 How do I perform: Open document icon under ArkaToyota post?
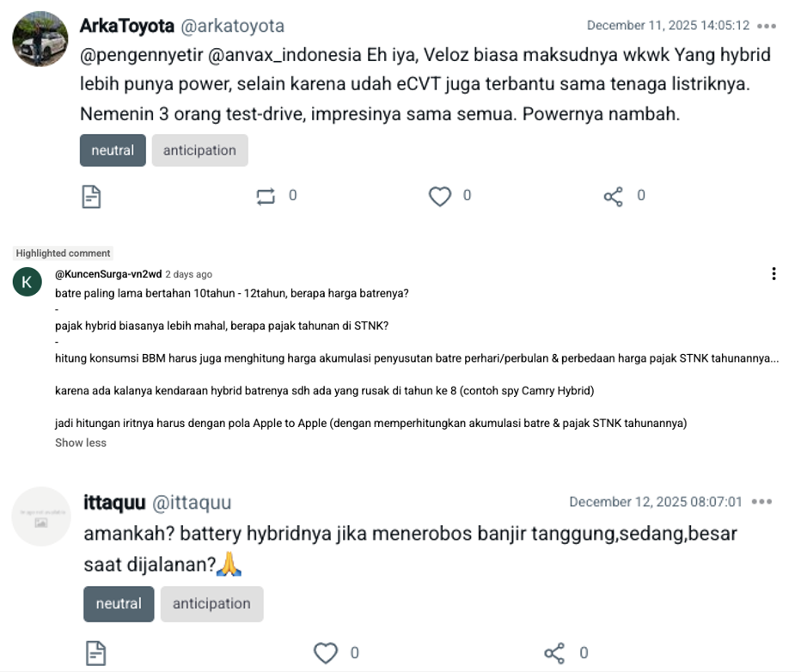pyautogui.click(x=91, y=197)
